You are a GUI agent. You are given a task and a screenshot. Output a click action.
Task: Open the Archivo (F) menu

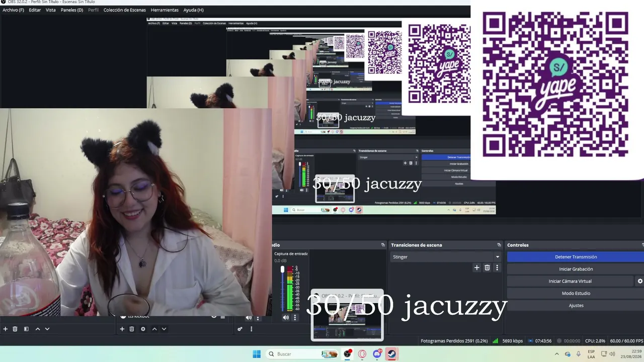pos(13,10)
